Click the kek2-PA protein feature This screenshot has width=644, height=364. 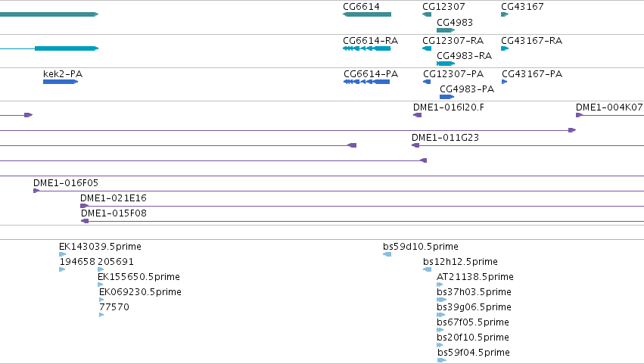click(x=61, y=82)
